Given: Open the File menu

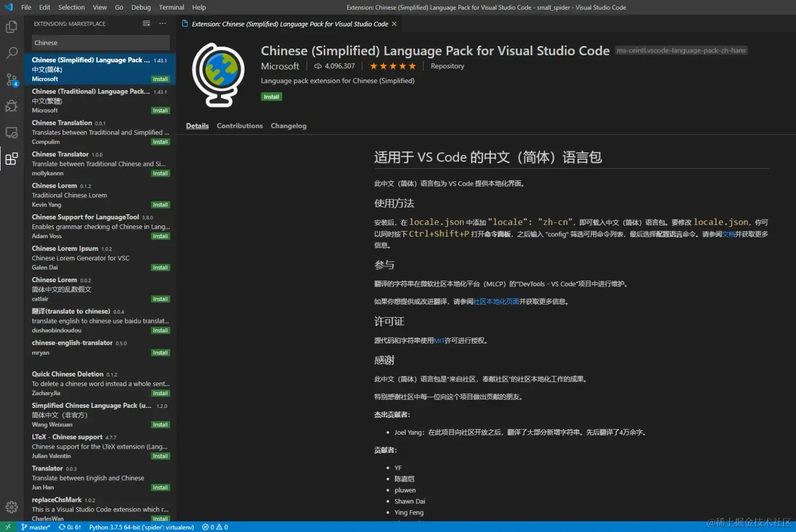Looking at the screenshot, I should [26, 7].
